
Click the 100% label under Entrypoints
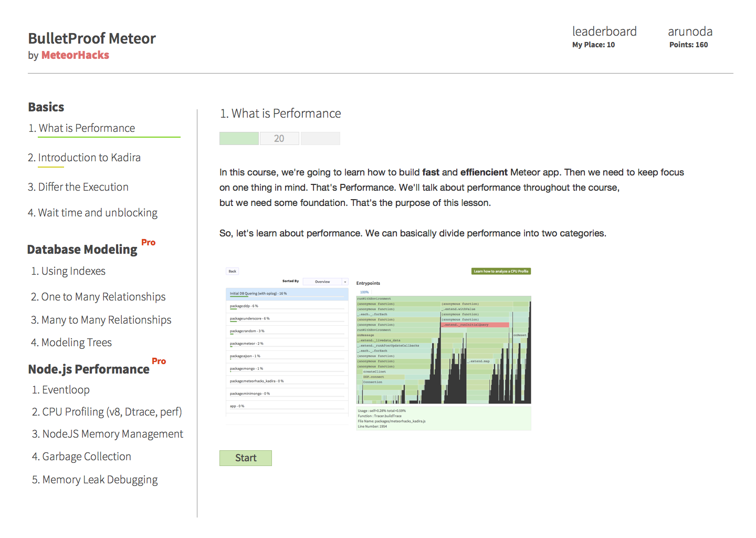[364, 292]
